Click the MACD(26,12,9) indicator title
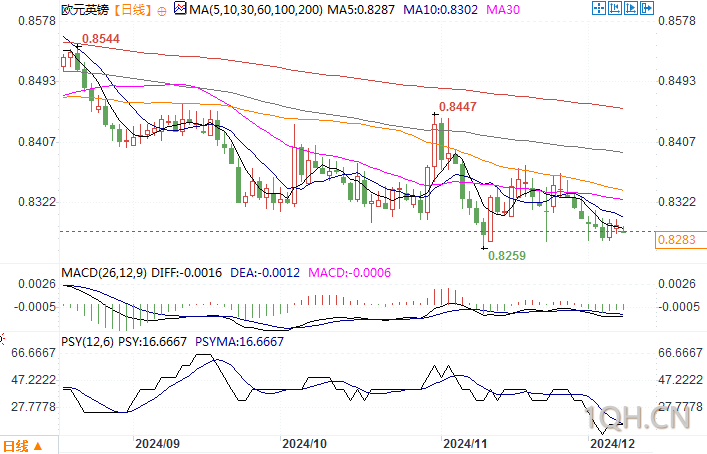 click(x=104, y=273)
